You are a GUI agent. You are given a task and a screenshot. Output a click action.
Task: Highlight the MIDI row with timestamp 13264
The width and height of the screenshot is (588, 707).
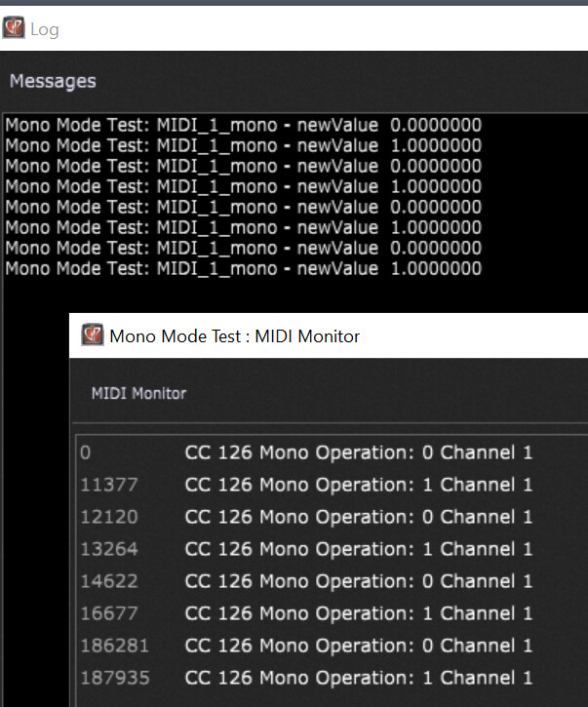[358, 549]
